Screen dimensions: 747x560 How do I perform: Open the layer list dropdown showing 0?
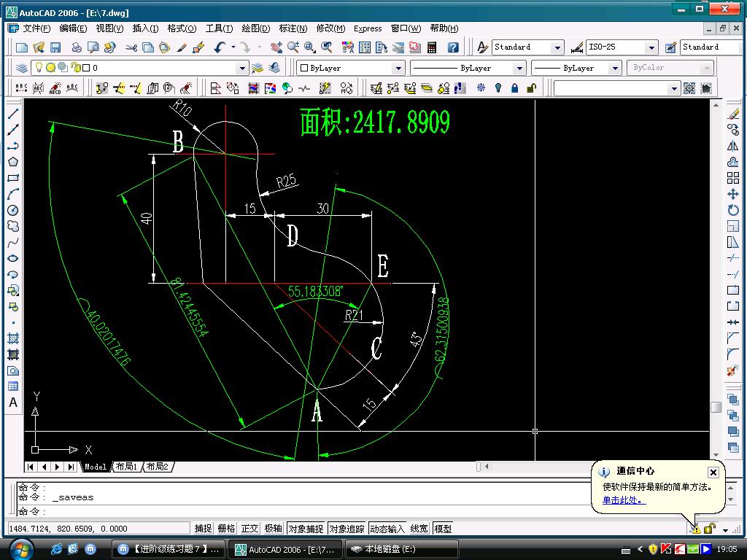tap(242, 68)
